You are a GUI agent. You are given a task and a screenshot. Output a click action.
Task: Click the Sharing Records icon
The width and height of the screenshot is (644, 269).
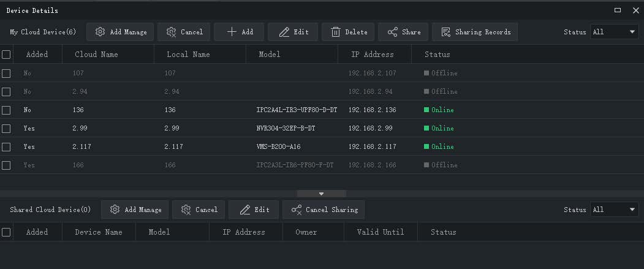pos(446,32)
